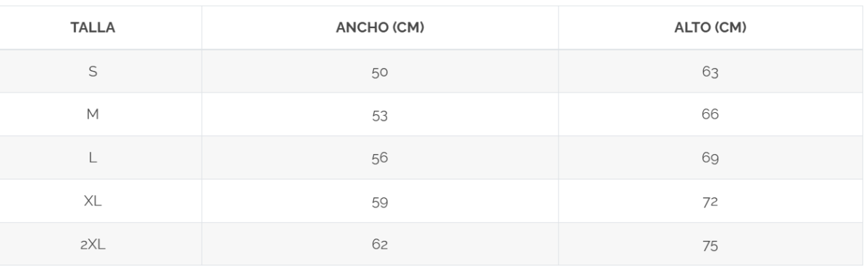
Task: Click height value 69 for size L
Action: pyautogui.click(x=710, y=158)
